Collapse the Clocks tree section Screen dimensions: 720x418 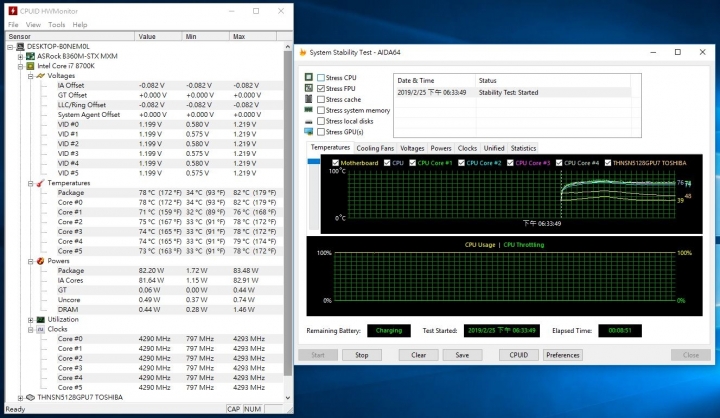point(31,329)
